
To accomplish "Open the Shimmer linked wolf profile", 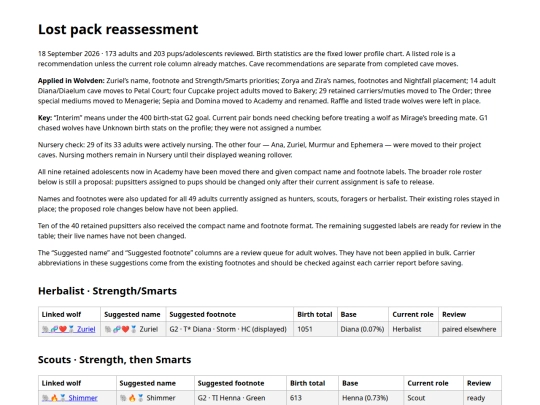I will point(69,398).
